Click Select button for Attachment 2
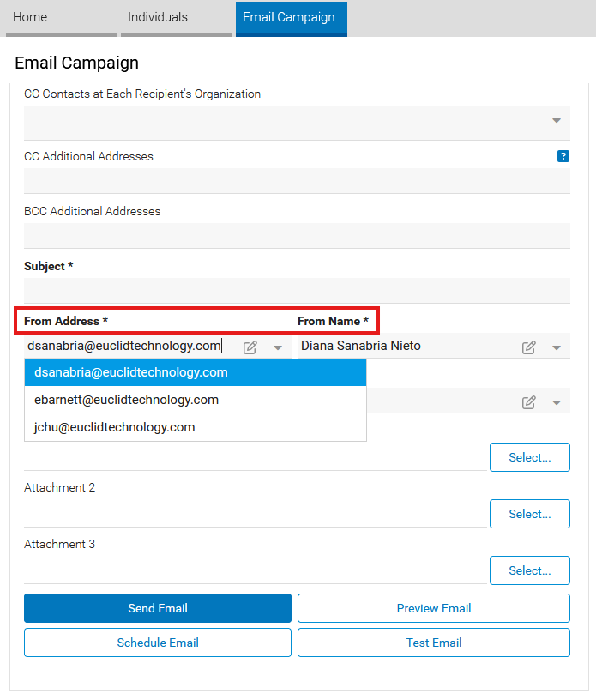 (x=529, y=514)
